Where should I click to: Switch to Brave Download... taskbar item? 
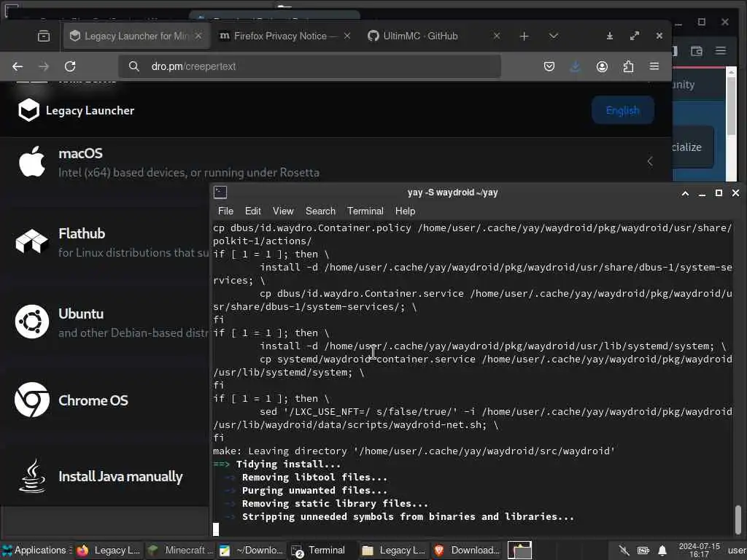[466, 551]
